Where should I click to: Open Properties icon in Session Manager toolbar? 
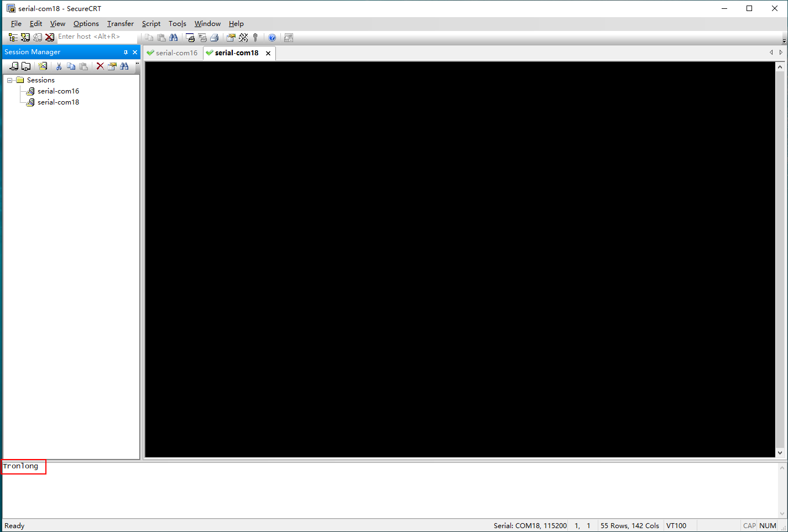(x=112, y=66)
